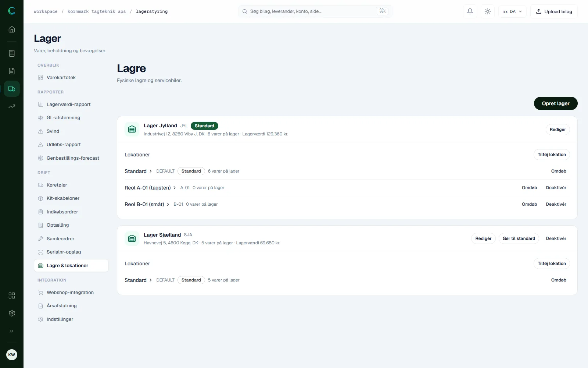
Task: Open the DK DA language dropdown
Action: (x=512, y=11)
